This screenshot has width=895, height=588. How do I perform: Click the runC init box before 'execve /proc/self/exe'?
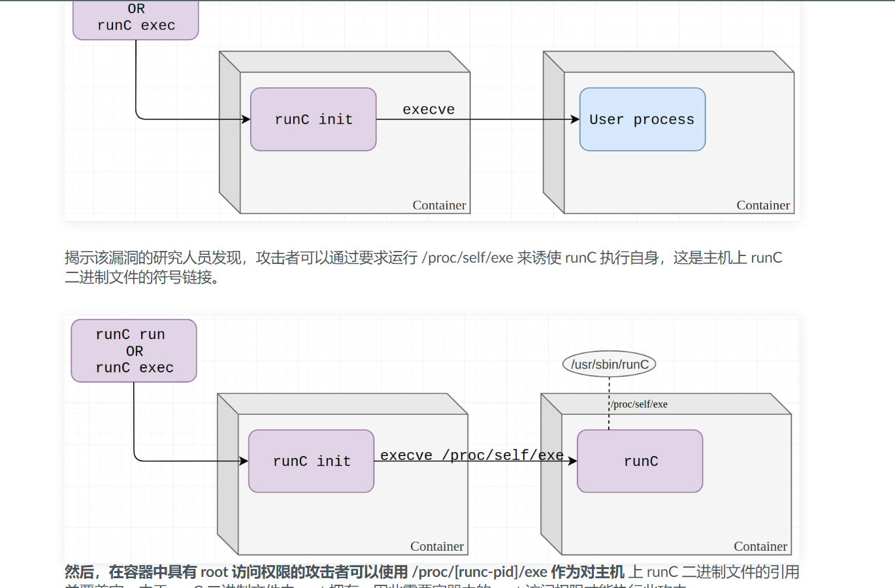point(312,461)
